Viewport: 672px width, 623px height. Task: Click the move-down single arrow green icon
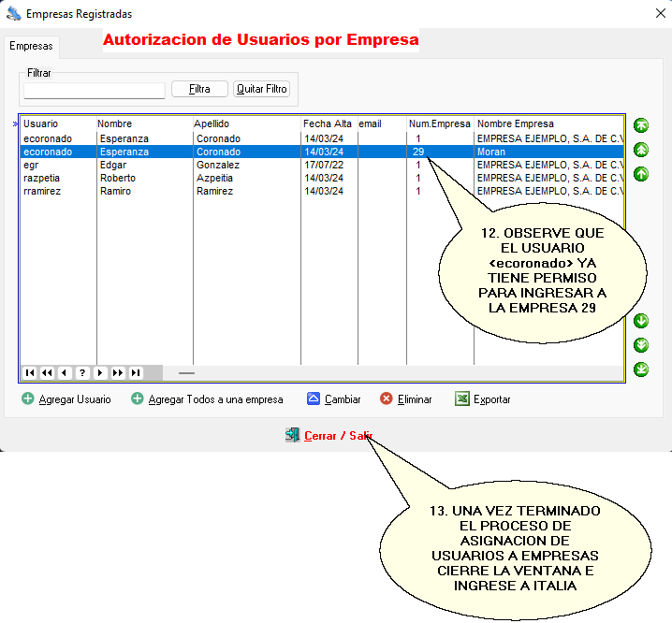641,321
